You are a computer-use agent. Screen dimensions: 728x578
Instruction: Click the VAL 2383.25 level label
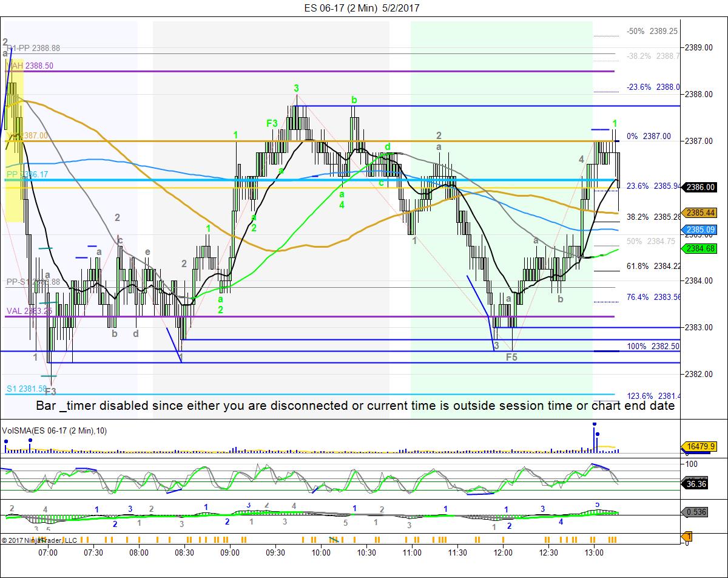[x=30, y=311]
